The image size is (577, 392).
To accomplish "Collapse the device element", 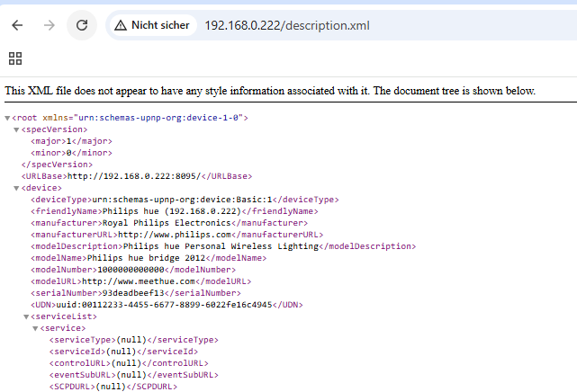I will click(x=16, y=188).
